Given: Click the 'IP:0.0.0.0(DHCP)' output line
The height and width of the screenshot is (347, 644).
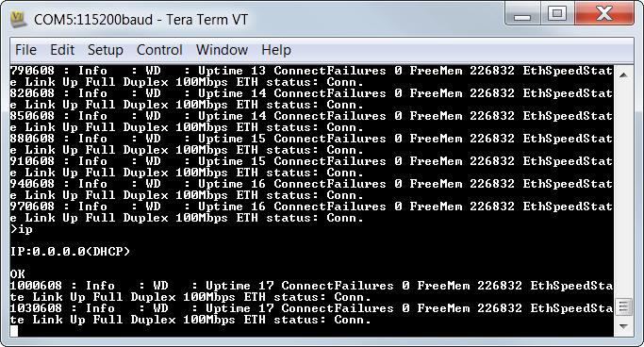Looking at the screenshot, I should click(70, 252).
